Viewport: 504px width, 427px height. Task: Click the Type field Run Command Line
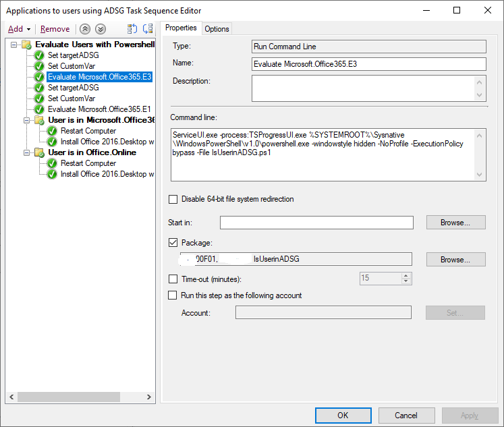click(368, 47)
